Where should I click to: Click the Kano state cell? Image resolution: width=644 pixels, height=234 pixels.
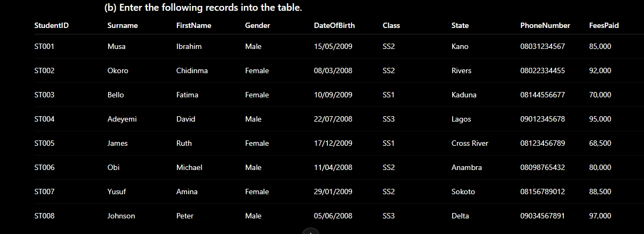click(460, 46)
